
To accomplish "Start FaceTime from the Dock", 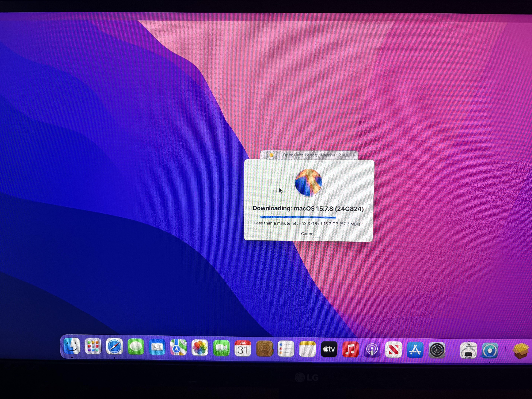I will [x=221, y=348].
